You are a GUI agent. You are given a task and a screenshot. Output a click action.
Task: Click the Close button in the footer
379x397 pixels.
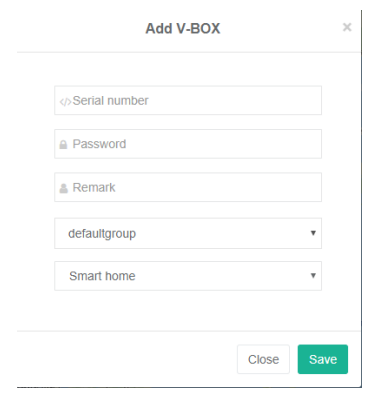coord(263,359)
